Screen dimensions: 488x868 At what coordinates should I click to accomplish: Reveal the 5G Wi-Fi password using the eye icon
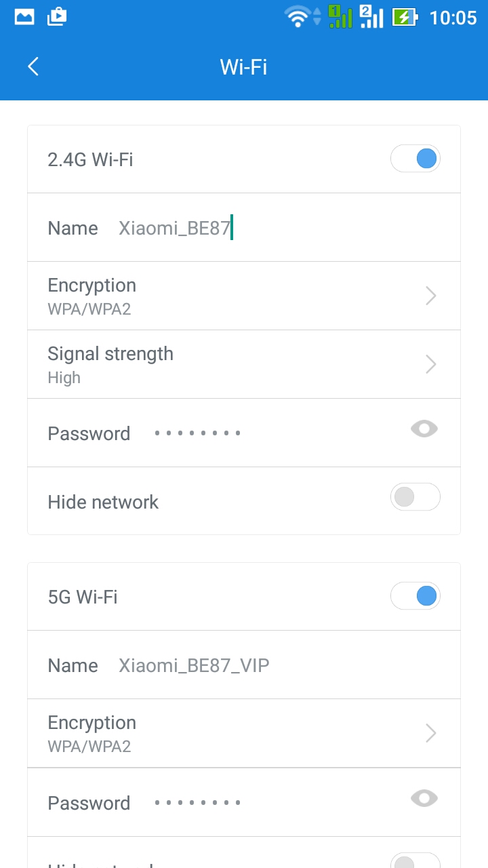[x=424, y=798]
